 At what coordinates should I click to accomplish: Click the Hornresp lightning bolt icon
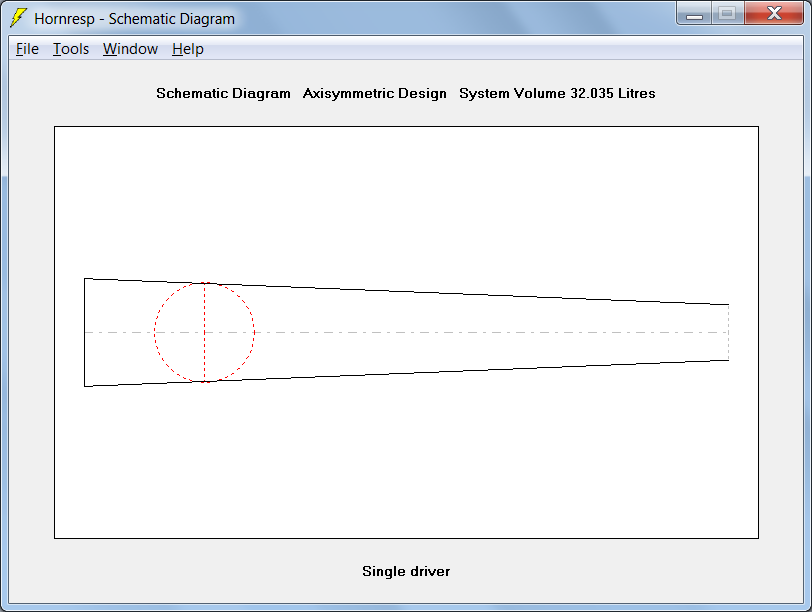(x=19, y=18)
